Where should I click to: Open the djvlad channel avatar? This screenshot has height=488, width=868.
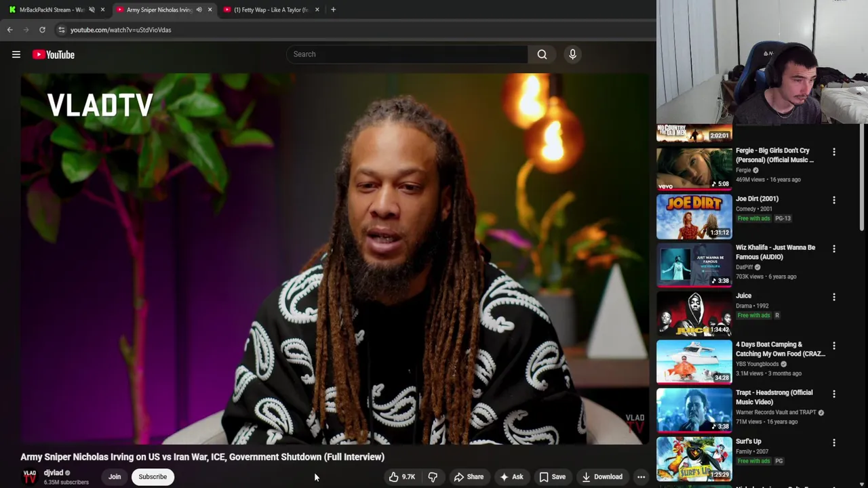(30, 476)
